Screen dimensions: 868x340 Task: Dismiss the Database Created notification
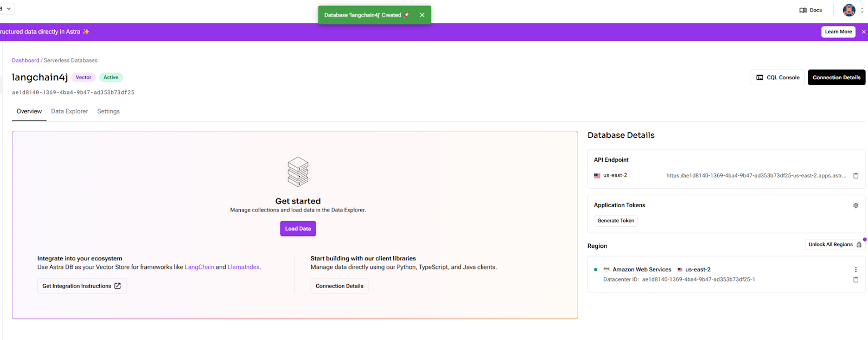tap(422, 15)
